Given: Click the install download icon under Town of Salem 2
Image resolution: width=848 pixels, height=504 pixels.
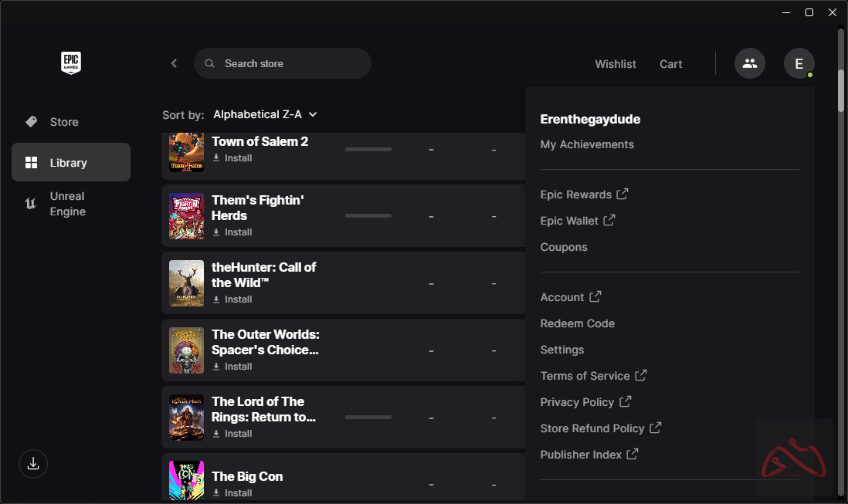Looking at the screenshot, I should pyautogui.click(x=218, y=157).
